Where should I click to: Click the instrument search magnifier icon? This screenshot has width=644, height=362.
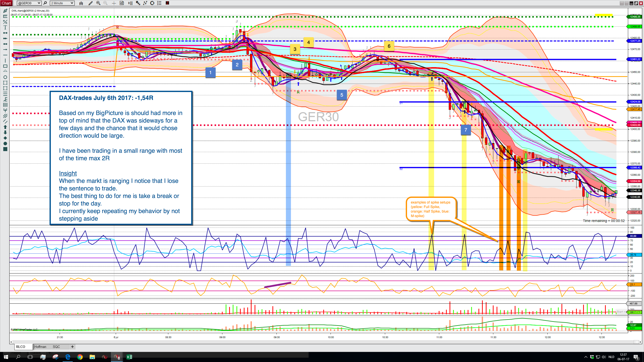(x=45, y=3)
